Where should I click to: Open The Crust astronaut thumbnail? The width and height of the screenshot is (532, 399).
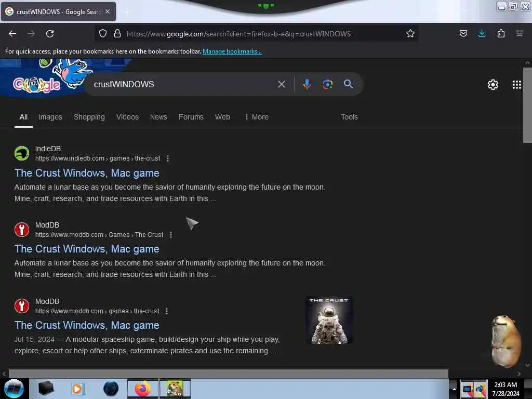329,321
